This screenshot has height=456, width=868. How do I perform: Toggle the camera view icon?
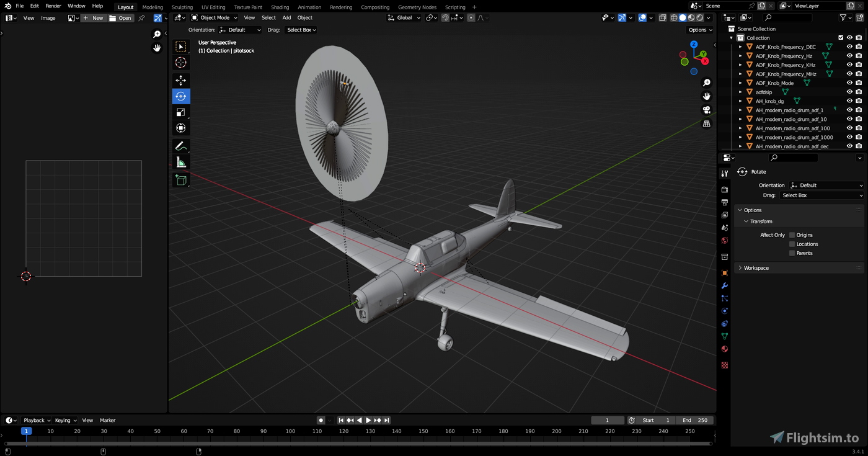[706, 110]
